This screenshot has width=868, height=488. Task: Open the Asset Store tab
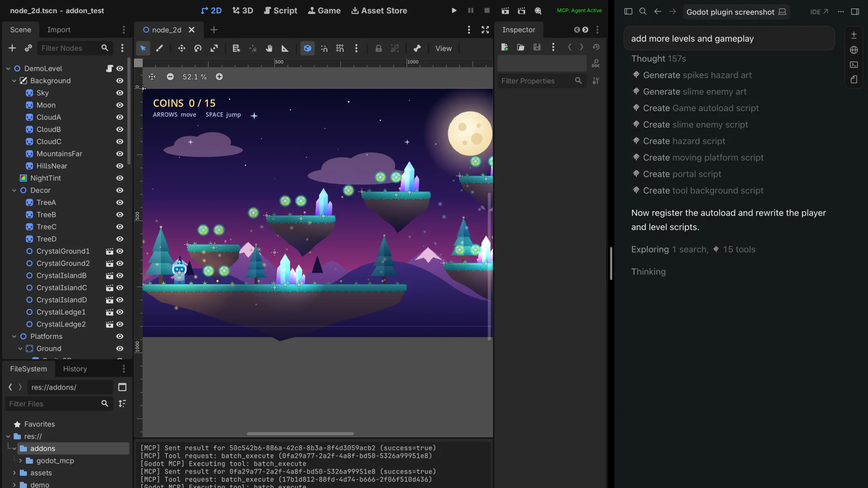(379, 10)
